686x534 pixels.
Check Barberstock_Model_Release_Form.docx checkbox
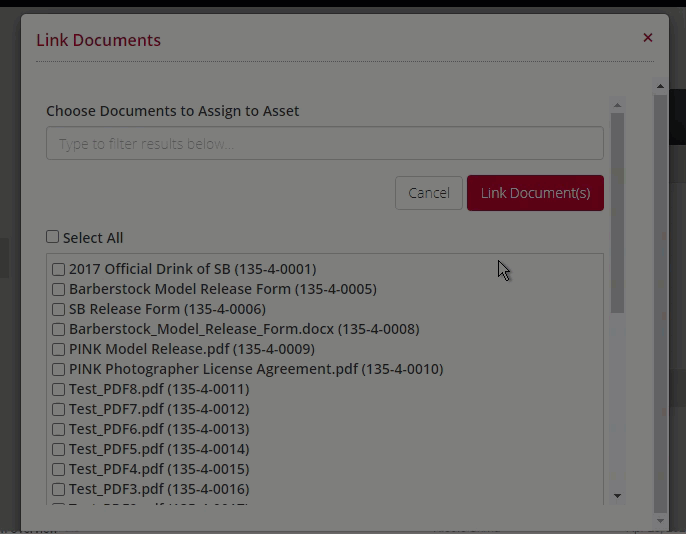pyautogui.click(x=58, y=329)
